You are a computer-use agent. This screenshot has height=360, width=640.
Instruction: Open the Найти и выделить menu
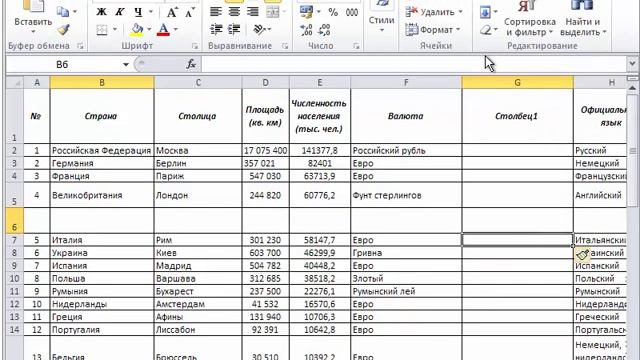[x=583, y=18]
